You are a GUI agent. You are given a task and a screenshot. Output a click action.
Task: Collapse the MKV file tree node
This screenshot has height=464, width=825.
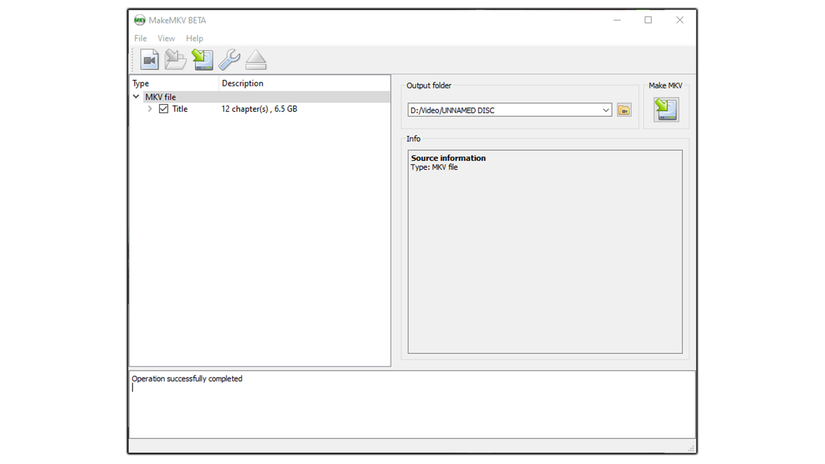click(x=136, y=97)
